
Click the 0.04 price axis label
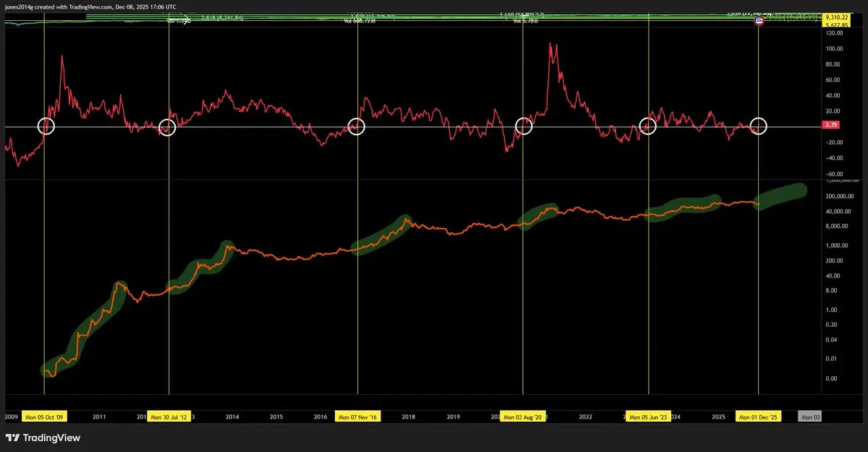coord(832,339)
